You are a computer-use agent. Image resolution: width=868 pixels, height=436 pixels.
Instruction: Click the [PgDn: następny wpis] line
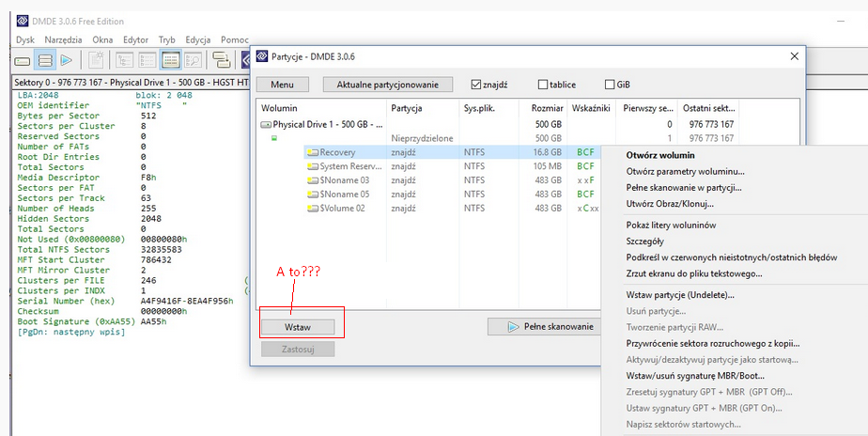coord(71,332)
